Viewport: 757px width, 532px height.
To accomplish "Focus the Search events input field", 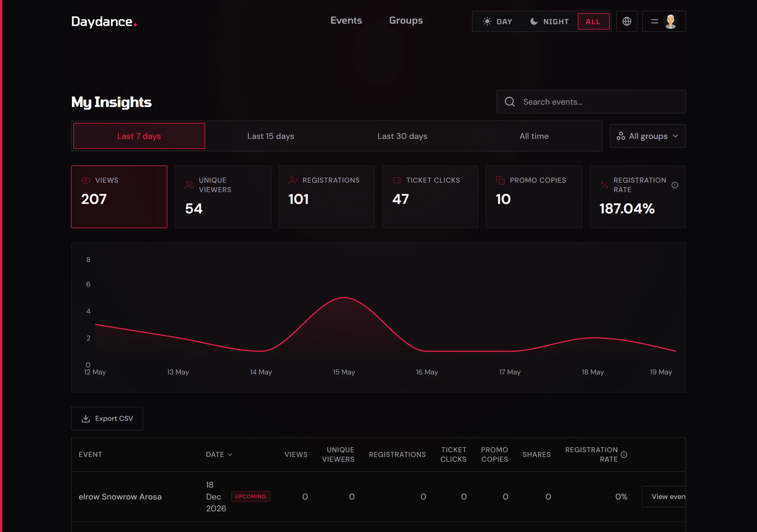I will pyautogui.click(x=591, y=102).
